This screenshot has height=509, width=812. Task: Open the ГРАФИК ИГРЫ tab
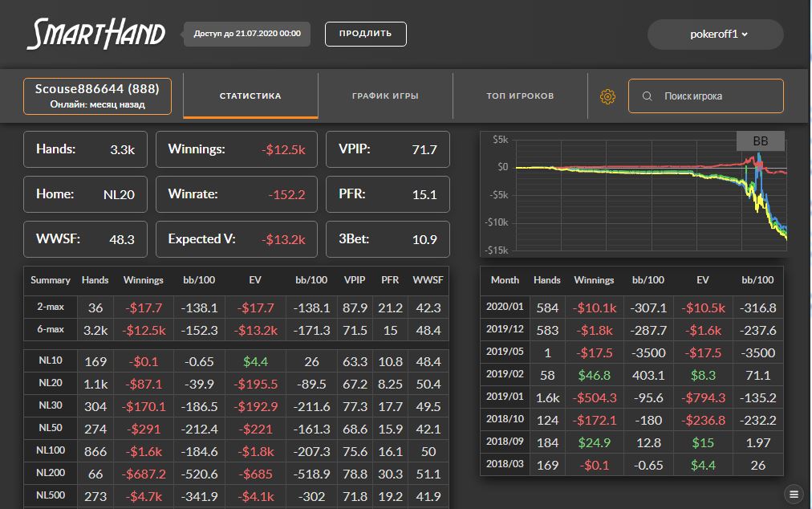(x=385, y=96)
